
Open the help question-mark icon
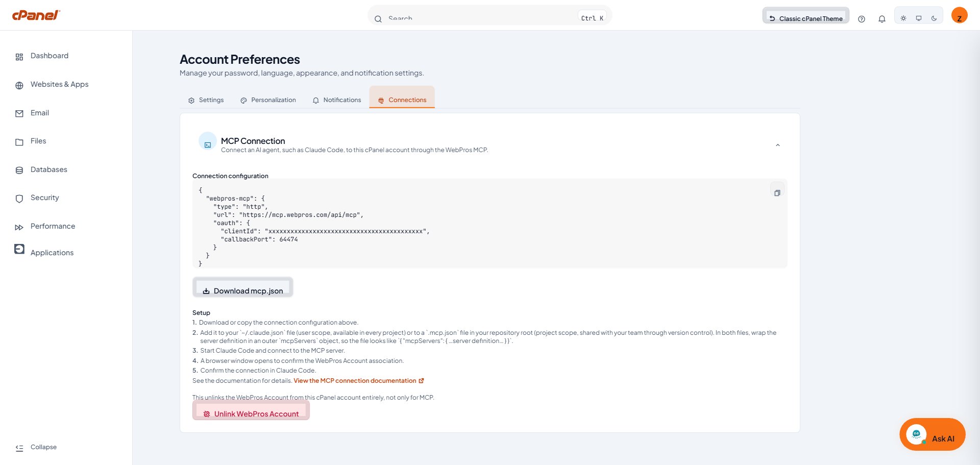[x=862, y=19]
